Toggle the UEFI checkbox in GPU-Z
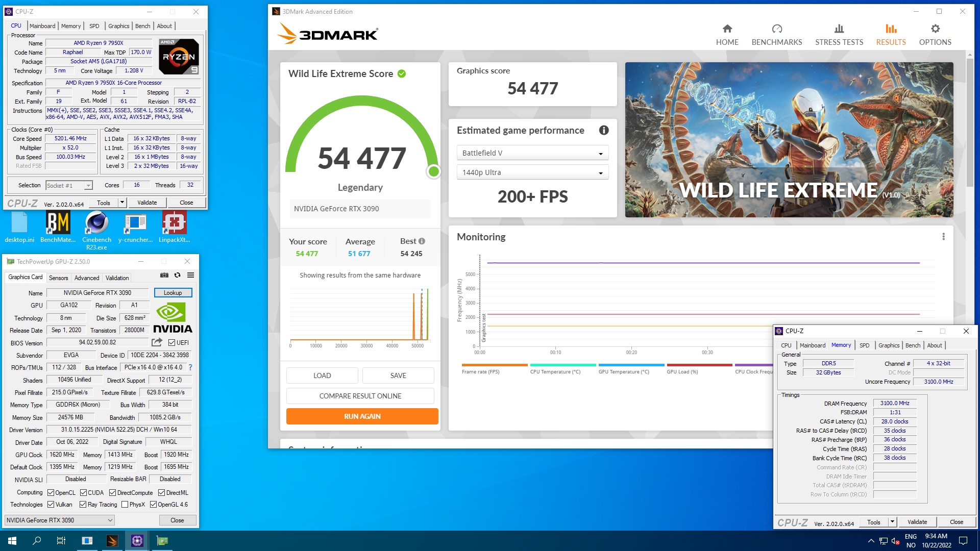The width and height of the screenshot is (980, 551). 172,343
